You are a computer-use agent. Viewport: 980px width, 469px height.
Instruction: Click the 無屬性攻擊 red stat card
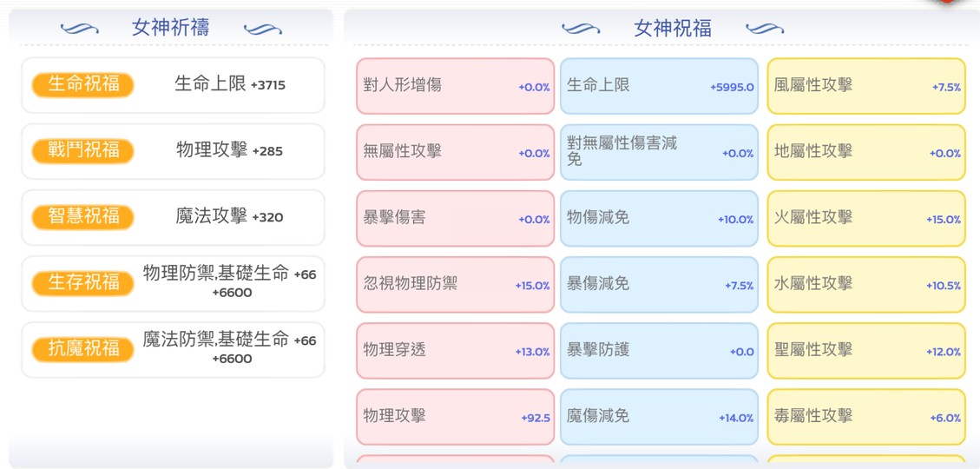pyautogui.click(x=455, y=152)
